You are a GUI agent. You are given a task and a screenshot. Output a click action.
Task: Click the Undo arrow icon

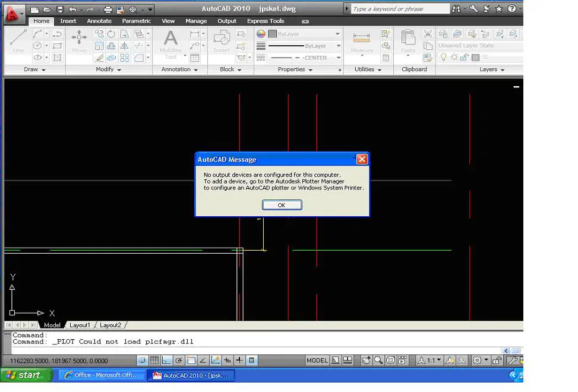click(x=72, y=10)
